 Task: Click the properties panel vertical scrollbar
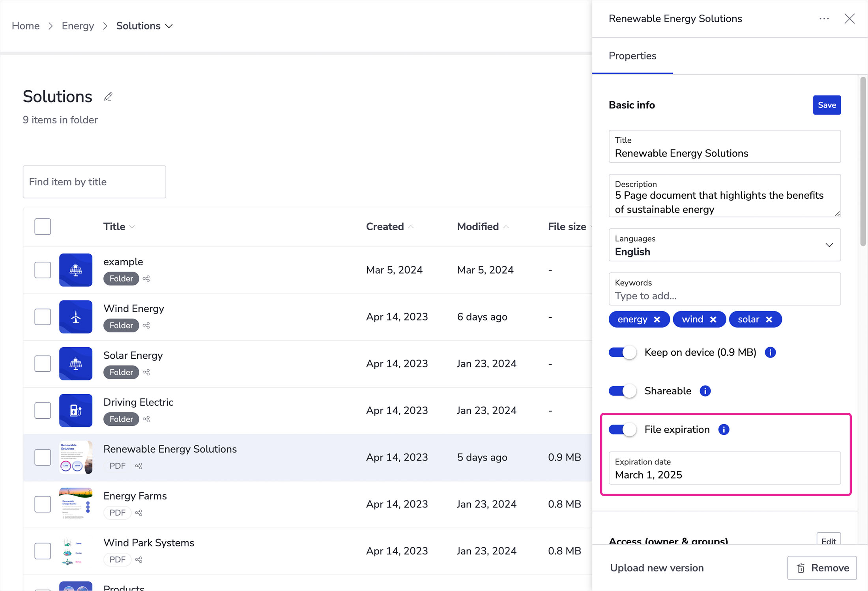click(863, 162)
